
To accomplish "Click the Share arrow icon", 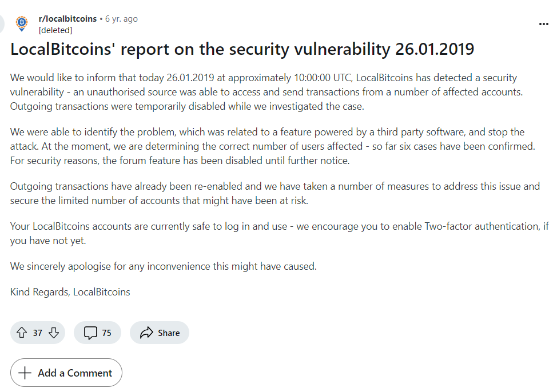I will 146,333.
